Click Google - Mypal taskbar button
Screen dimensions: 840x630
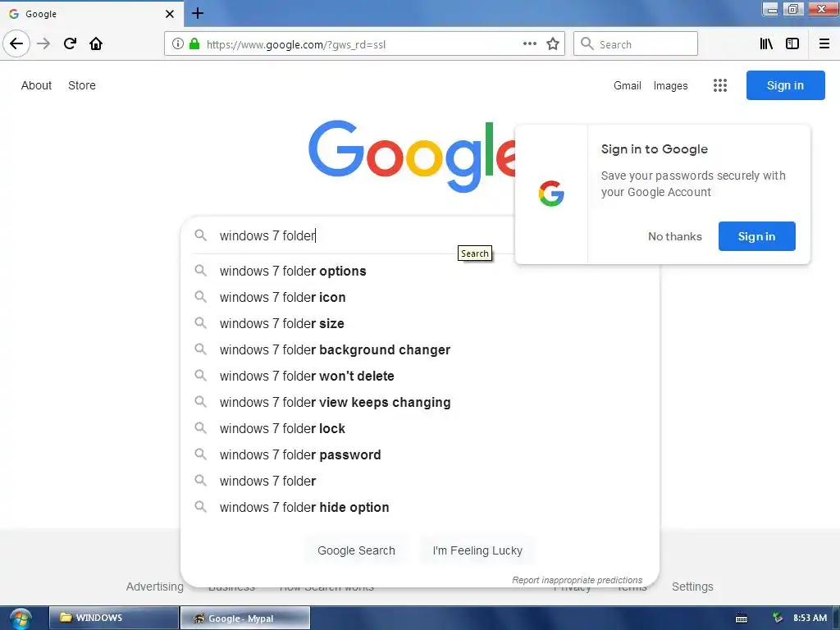coord(245,619)
